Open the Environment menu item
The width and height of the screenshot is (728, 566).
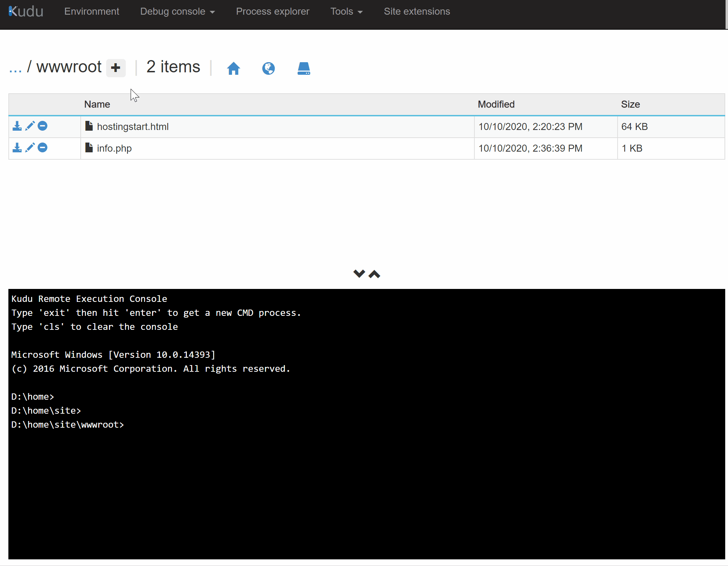(x=92, y=12)
